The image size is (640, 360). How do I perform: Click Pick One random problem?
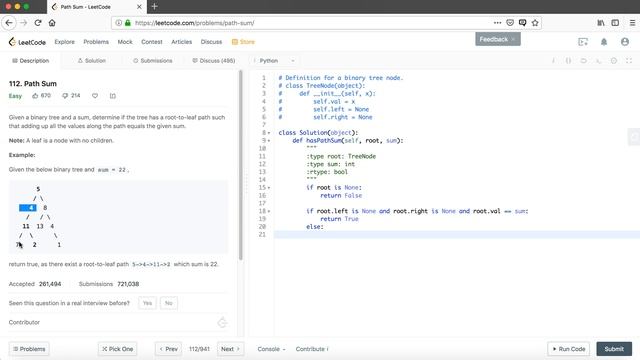point(118,349)
